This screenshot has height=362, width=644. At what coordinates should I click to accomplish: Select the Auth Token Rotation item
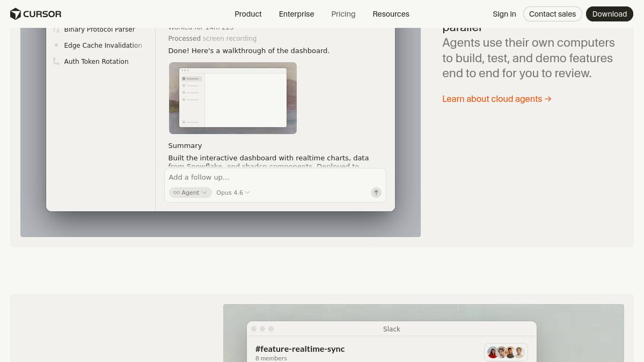[x=96, y=62]
